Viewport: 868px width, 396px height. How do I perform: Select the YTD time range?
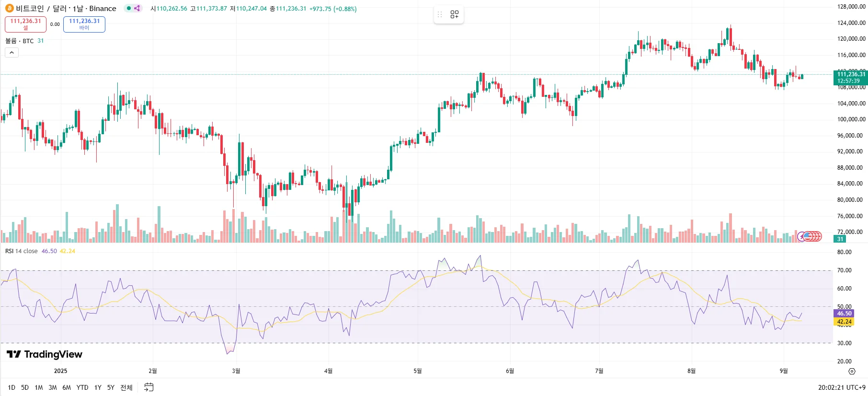point(82,387)
